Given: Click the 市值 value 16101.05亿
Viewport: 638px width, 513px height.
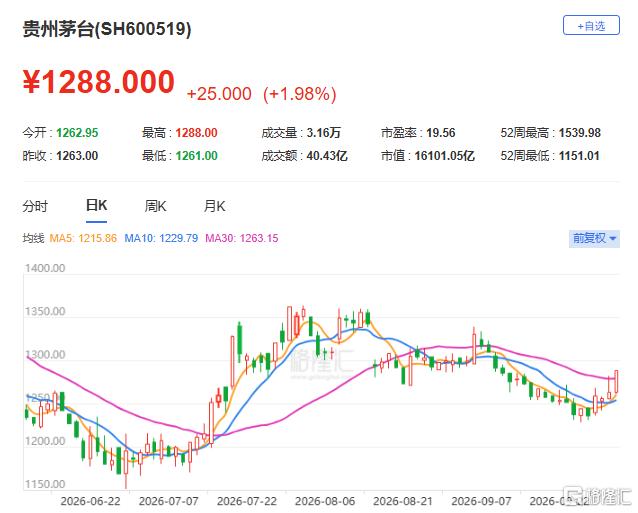Looking at the screenshot, I should click(x=445, y=156).
